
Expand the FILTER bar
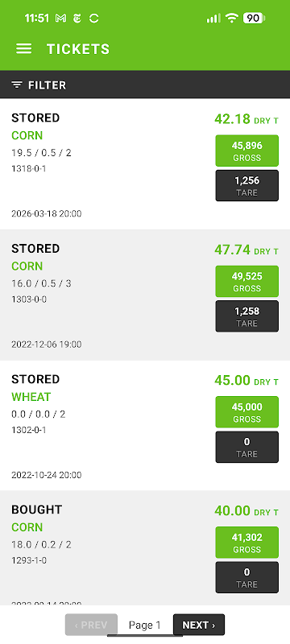coord(145,85)
